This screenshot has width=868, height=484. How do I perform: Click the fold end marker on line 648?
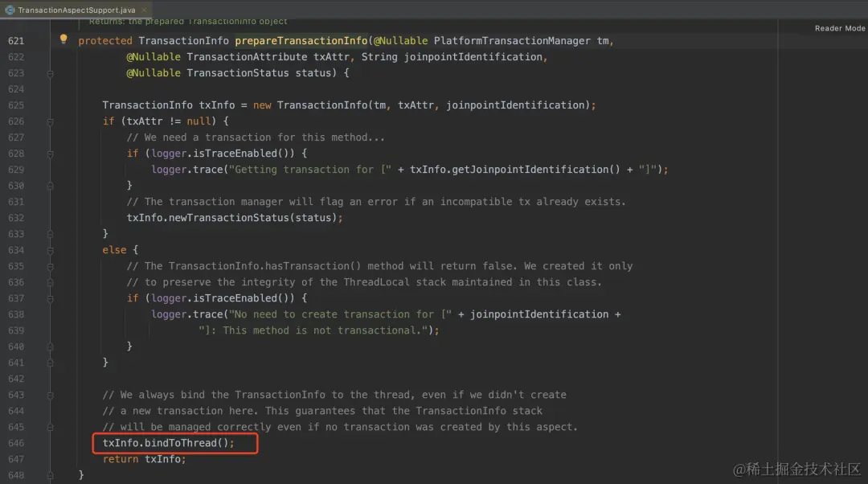[50, 475]
